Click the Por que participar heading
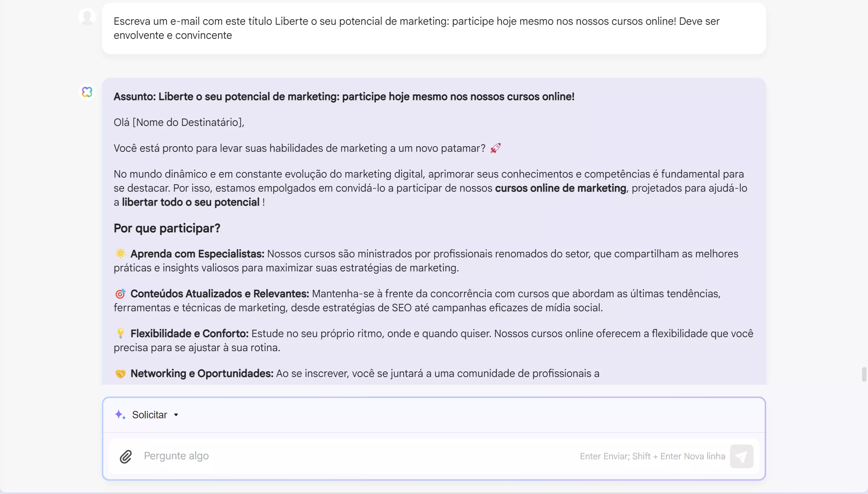868x494 pixels. pyautogui.click(x=166, y=228)
